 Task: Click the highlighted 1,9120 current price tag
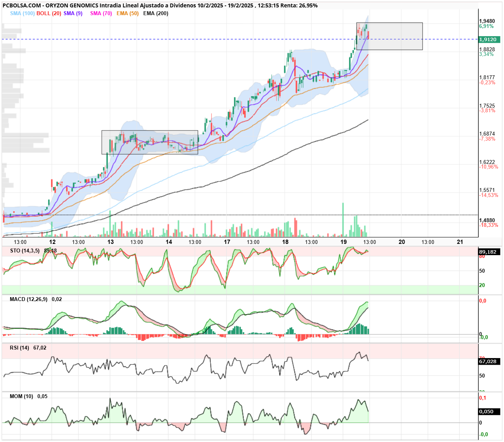click(x=489, y=39)
